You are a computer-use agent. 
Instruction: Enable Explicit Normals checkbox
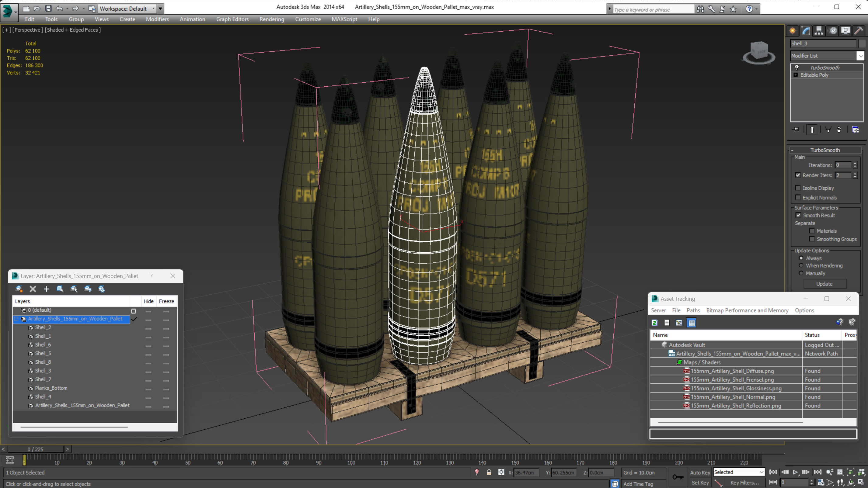798,197
